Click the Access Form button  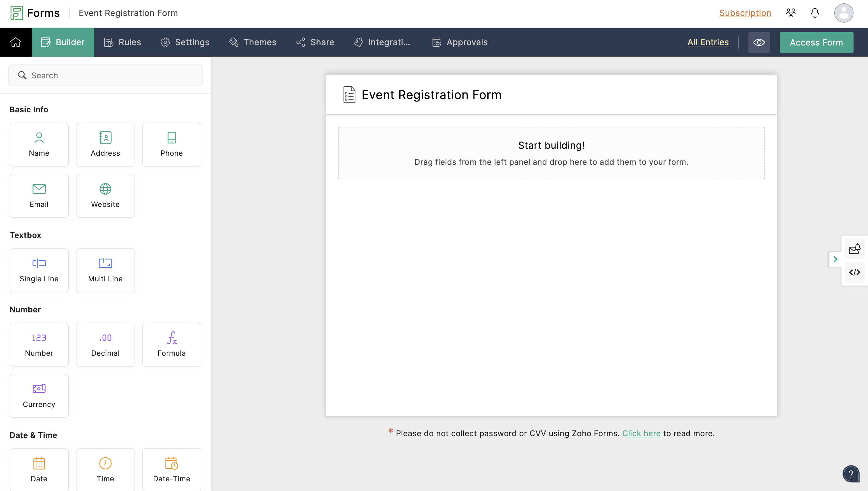(x=816, y=42)
